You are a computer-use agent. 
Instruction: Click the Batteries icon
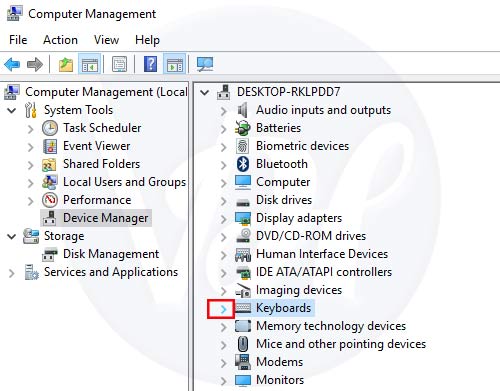pos(242,128)
